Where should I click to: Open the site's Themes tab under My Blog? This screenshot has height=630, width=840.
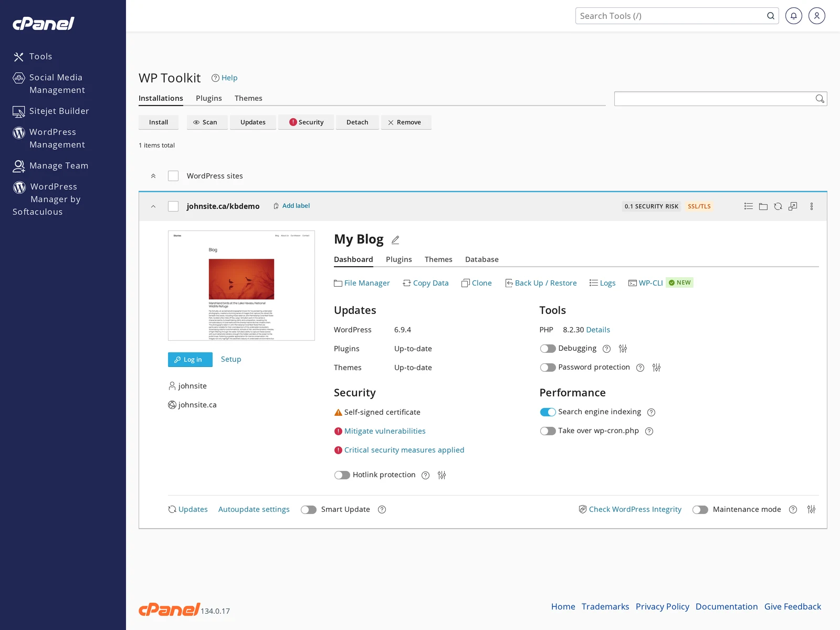click(438, 259)
